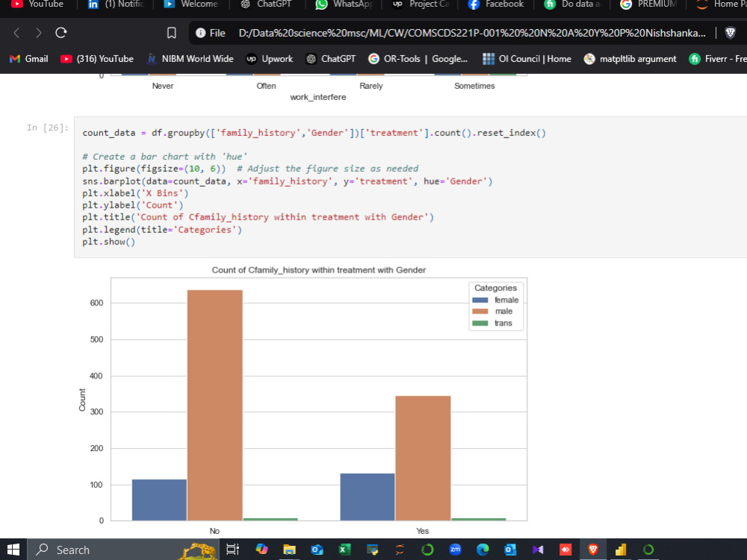Open the second Outlook icon on taskbar

point(510,550)
